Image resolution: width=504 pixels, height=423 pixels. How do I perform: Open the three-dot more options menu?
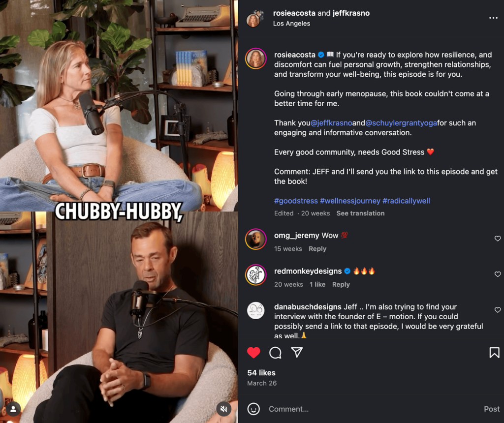(493, 18)
